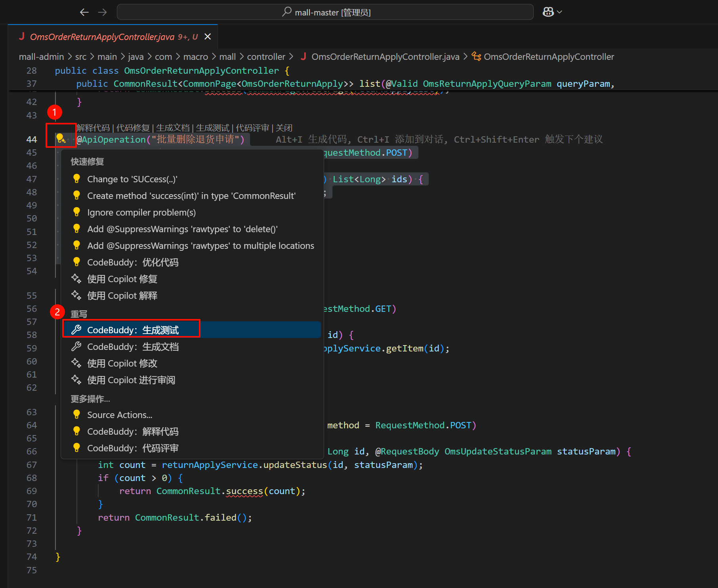Close the OmsOrderReturnApplyController.java tab
Viewport: 718px width, 588px height.
click(207, 37)
